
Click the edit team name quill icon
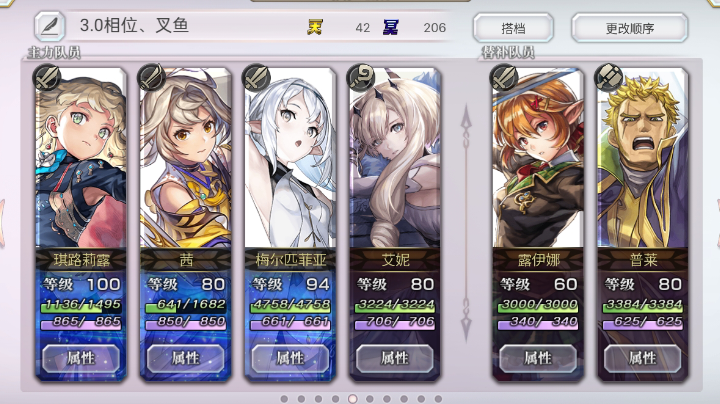tap(50, 27)
